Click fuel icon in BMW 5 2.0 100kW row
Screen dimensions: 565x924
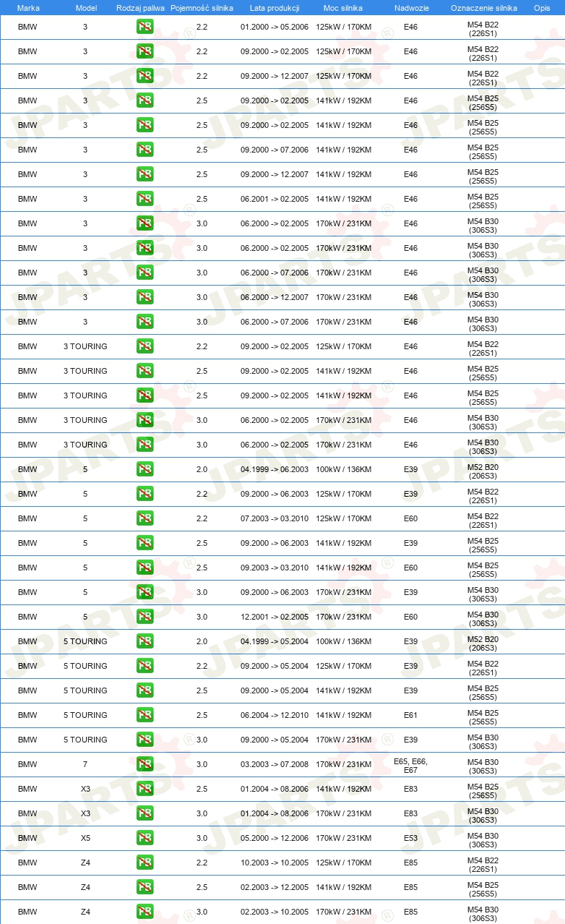[x=145, y=470]
